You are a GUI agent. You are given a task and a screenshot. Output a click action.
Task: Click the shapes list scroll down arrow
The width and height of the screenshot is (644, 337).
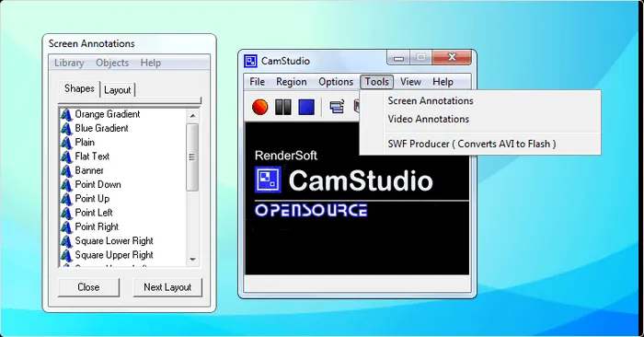[192, 260]
